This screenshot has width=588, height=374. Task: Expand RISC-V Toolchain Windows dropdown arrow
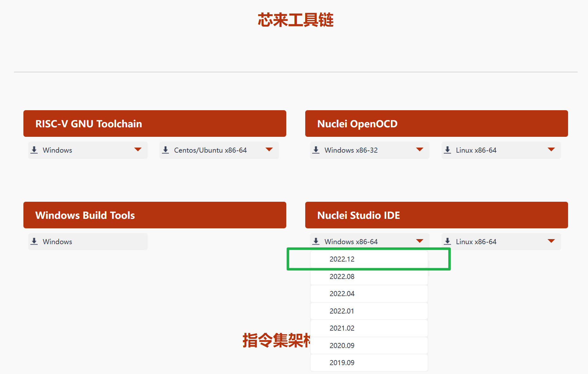(x=138, y=149)
